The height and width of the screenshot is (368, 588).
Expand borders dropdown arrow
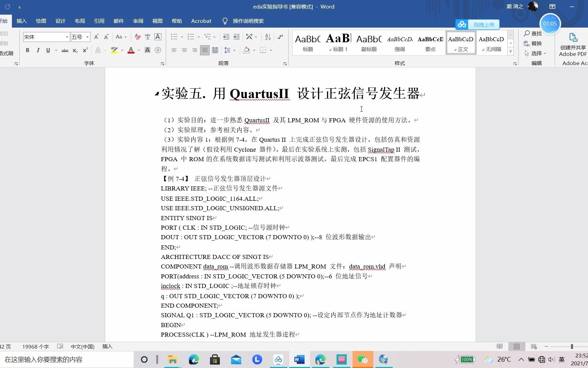coord(271,50)
